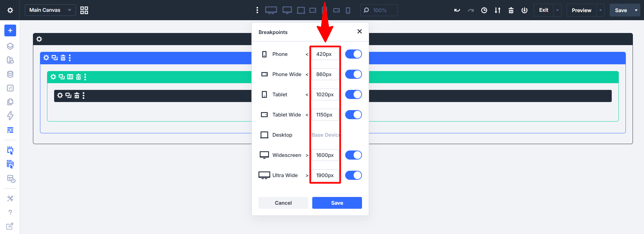Screen dimensions: 644x234
Task: Switch to the Desktop device view icon
Action: (301, 10)
